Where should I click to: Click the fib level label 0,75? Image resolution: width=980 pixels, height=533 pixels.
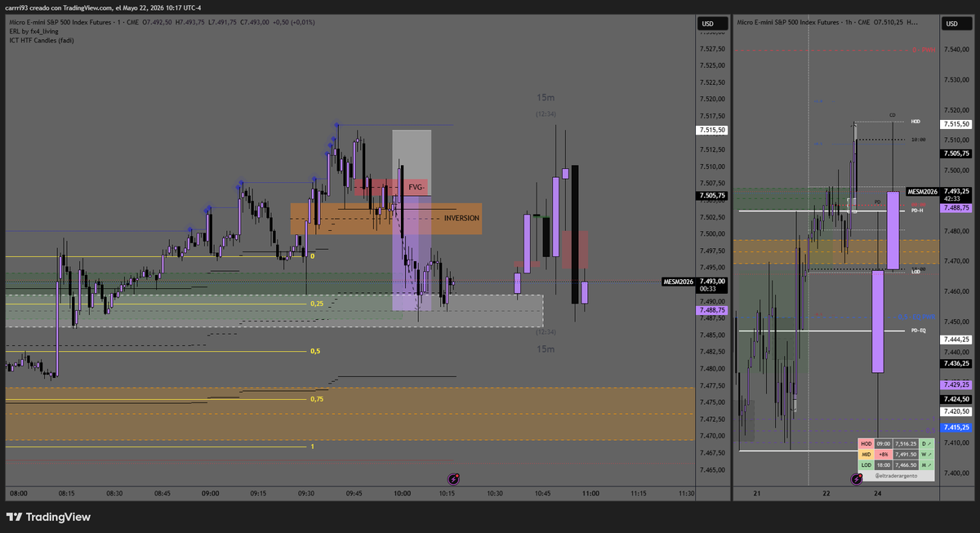click(317, 399)
